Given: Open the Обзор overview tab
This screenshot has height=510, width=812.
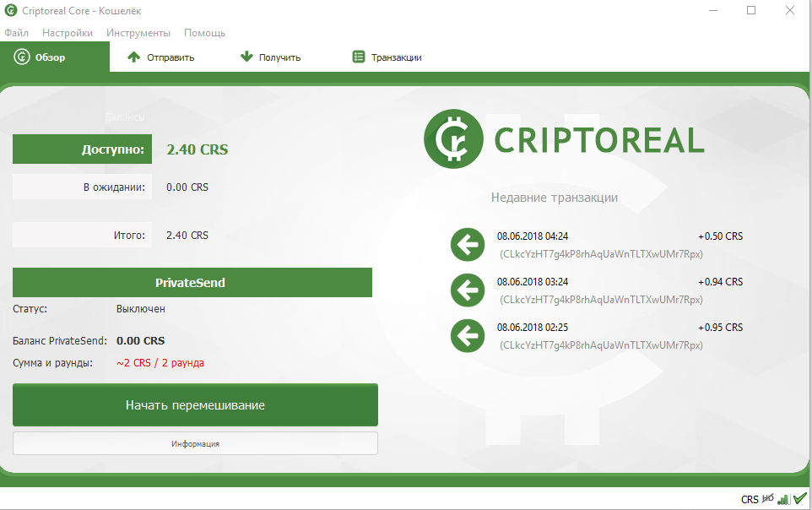Looking at the screenshot, I should [54, 57].
